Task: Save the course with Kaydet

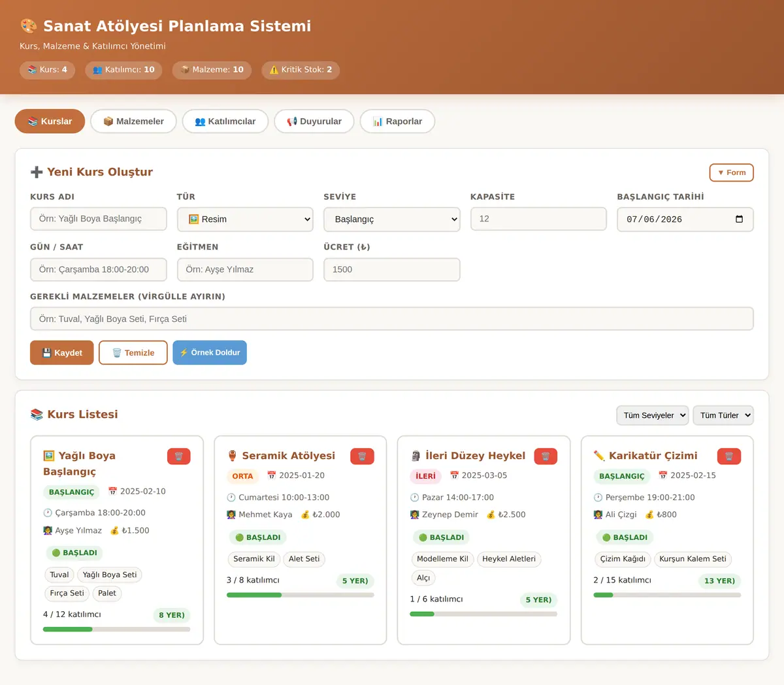Action: pyautogui.click(x=61, y=353)
